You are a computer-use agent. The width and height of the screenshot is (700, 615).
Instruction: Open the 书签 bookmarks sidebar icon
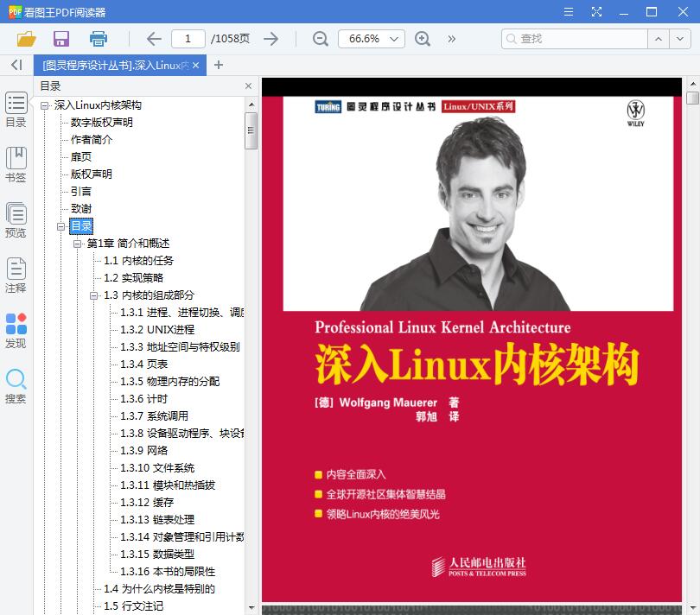pyautogui.click(x=16, y=165)
